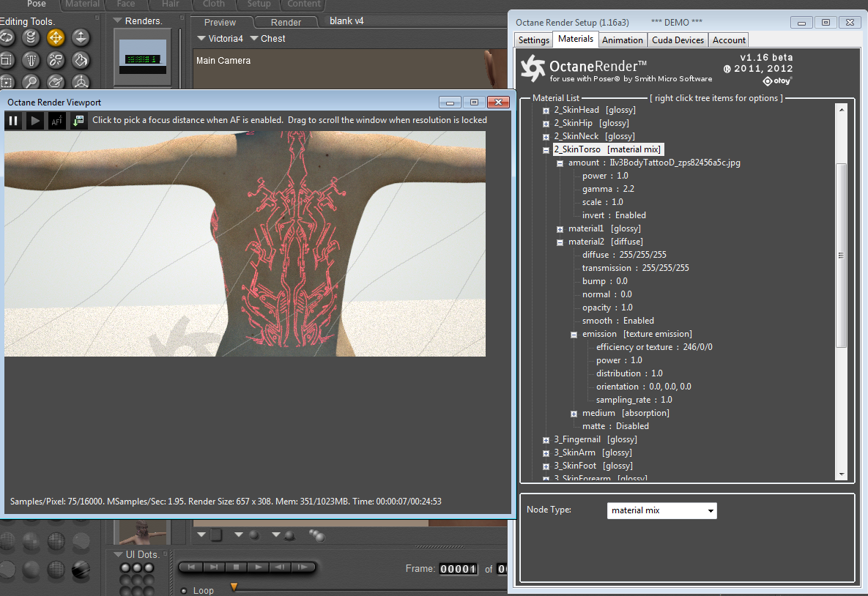Select the Color paint bucket tool
868x596 pixels.
coord(81,60)
